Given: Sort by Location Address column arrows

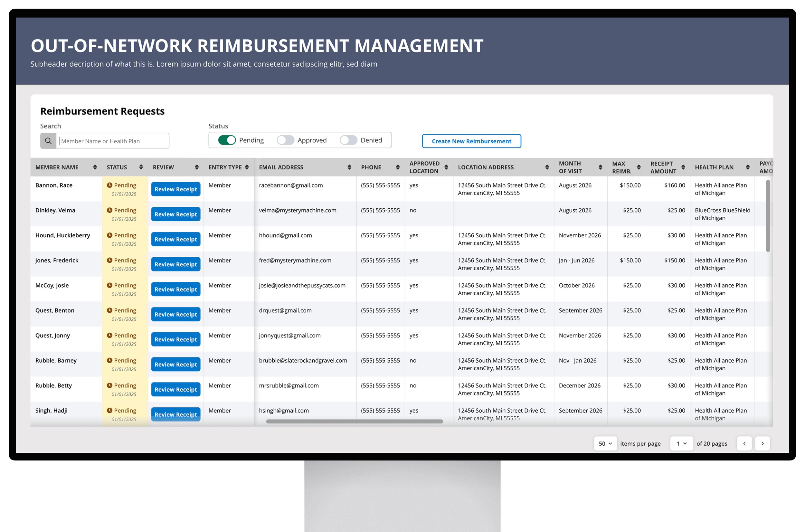Looking at the screenshot, I should coord(547,167).
